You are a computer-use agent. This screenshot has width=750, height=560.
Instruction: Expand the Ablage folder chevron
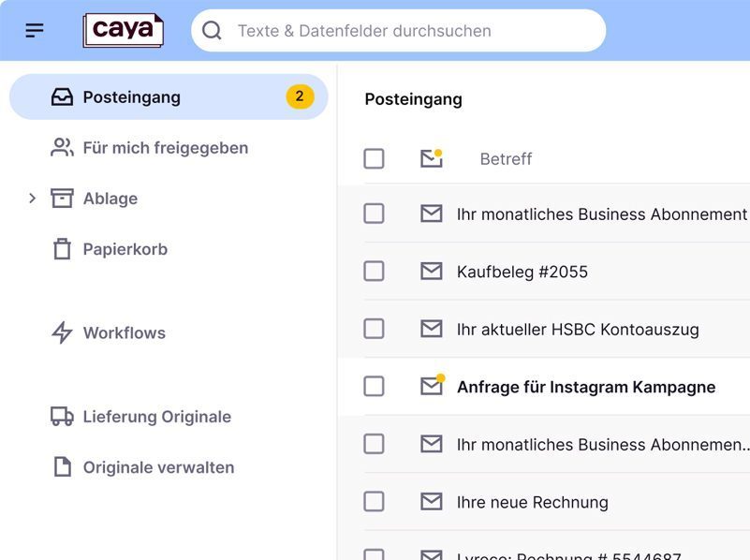click(32, 198)
